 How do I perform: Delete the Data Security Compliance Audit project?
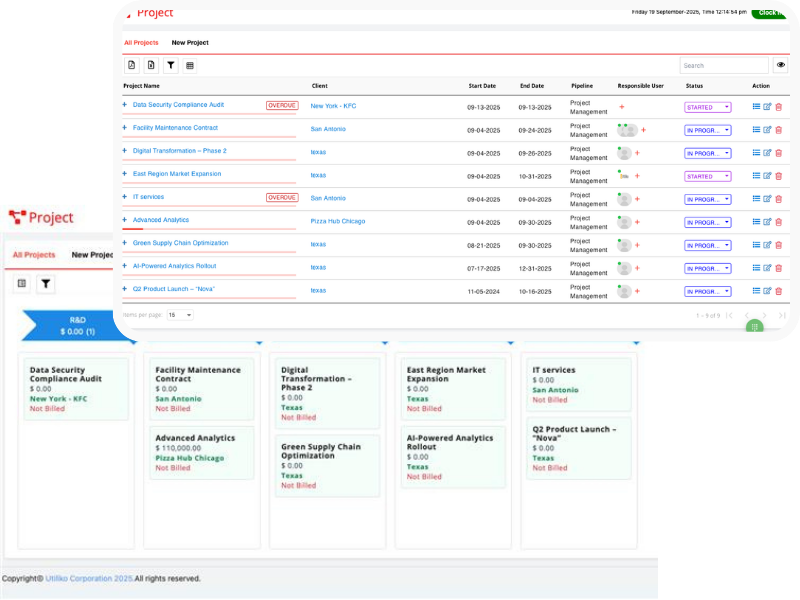779,106
